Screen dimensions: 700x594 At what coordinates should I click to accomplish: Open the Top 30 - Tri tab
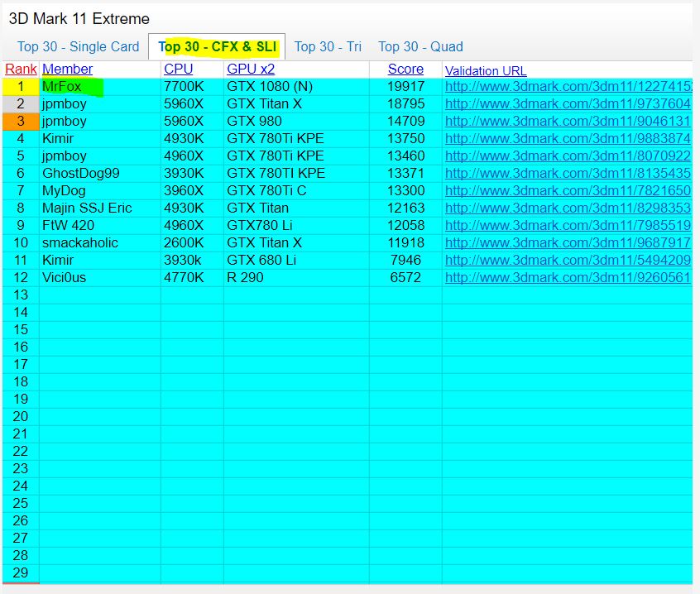point(328,46)
